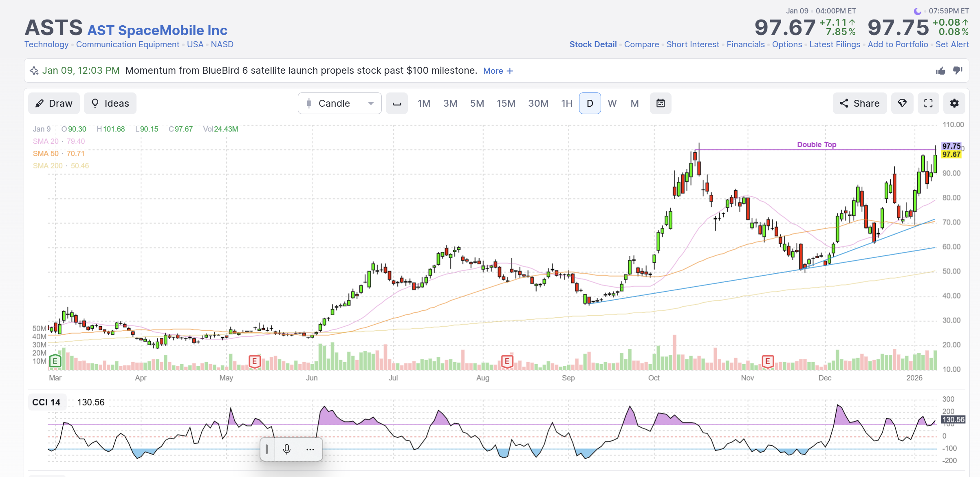
Task: Expand news with More plus link
Action: click(x=498, y=71)
